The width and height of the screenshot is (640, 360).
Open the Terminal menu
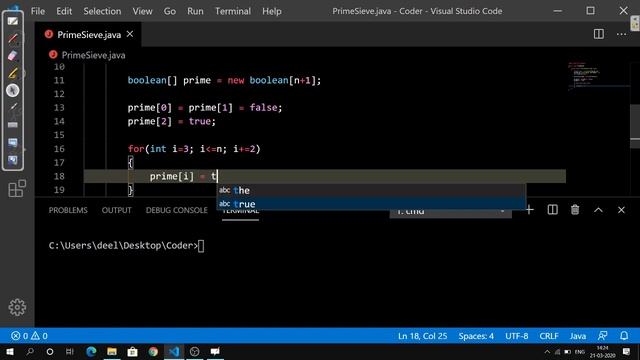point(233,11)
